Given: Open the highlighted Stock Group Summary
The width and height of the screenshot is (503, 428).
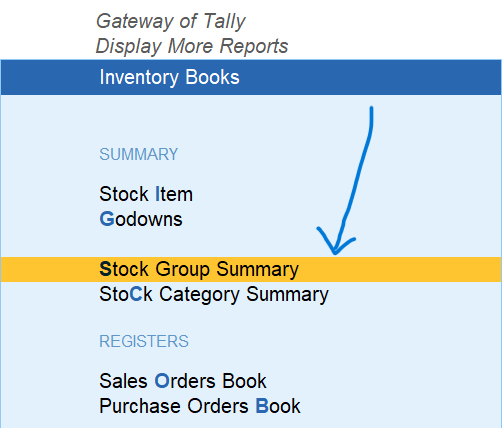Looking at the screenshot, I should (251, 269).
